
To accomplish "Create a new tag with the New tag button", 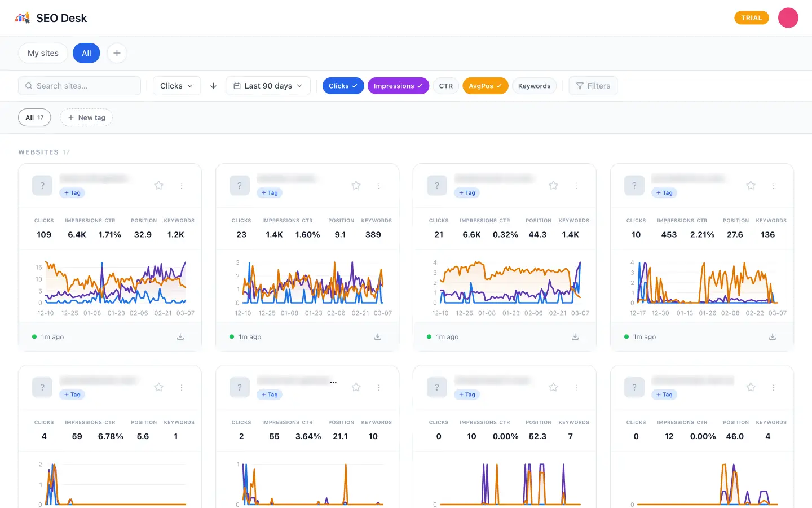I will 86,117.
